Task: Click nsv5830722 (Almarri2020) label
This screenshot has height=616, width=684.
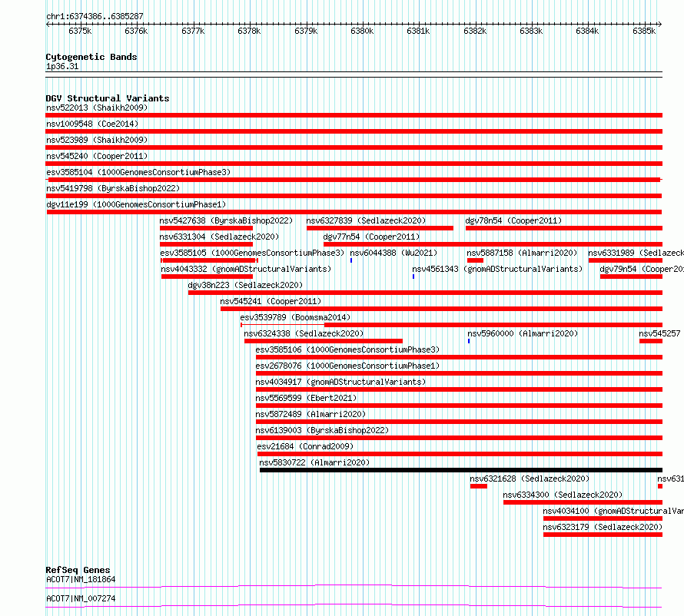Action: (x=314, y=462)
